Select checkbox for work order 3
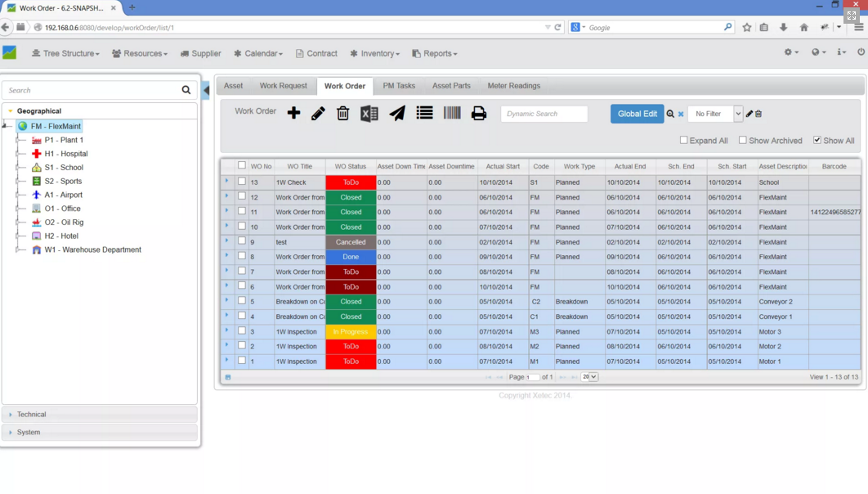868x494 pixels. tap(242, 330)
